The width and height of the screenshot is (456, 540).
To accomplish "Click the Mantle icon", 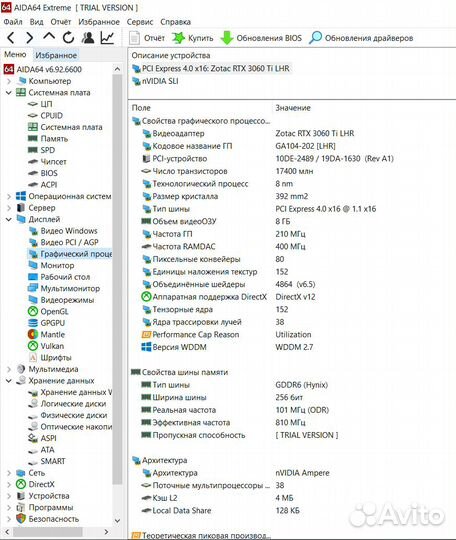I will pyautogui.click(x=33, y=334).
